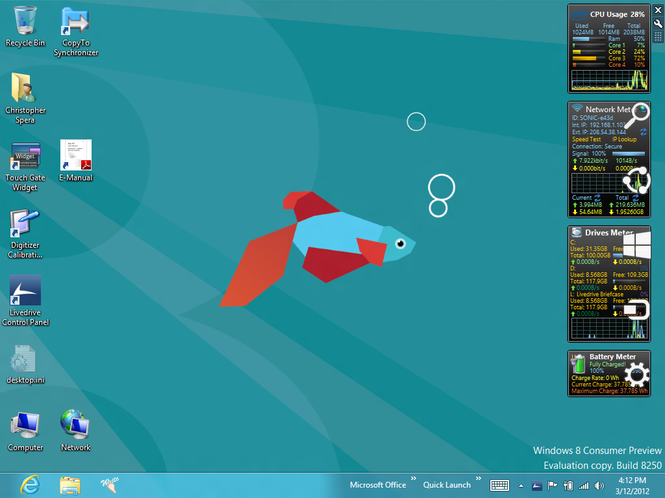This screenshot has height=498, width=665.
Task: Refresh the external IP in Network Meter
Action: point(643,132)
